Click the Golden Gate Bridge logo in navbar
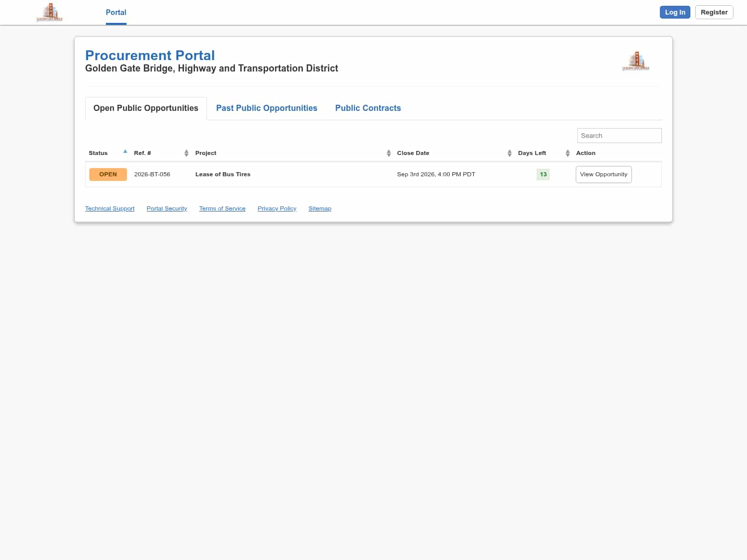Screen dimensions: 747x560 point(49,12)
